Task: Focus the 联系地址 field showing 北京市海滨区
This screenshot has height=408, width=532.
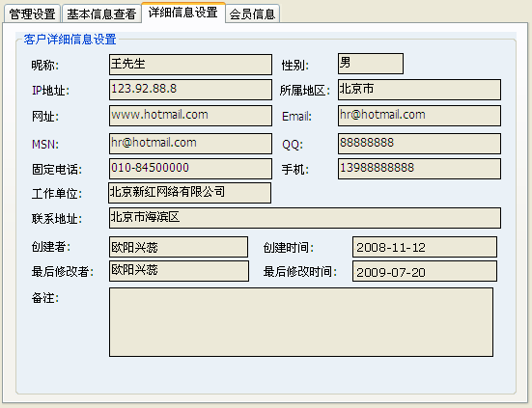Action: 305,218
